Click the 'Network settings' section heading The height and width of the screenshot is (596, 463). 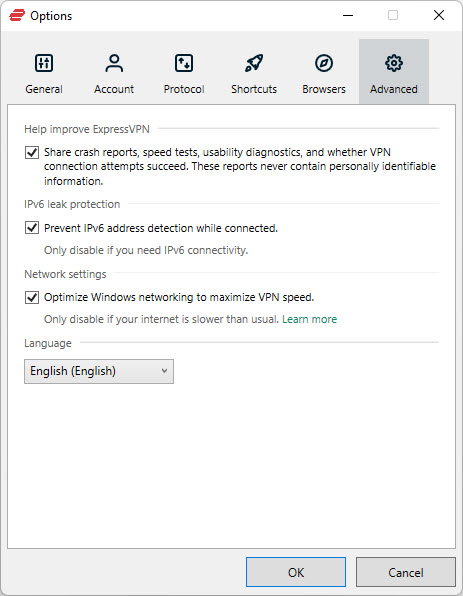pyautogui.click(x=65, y=274)
